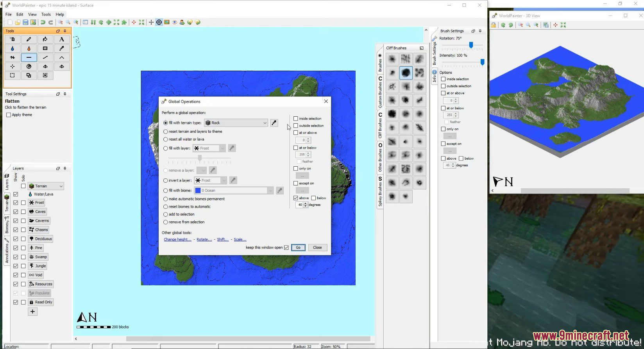
Task: Click the eyedropper next to Rock terrain
Action: (274, 123)
